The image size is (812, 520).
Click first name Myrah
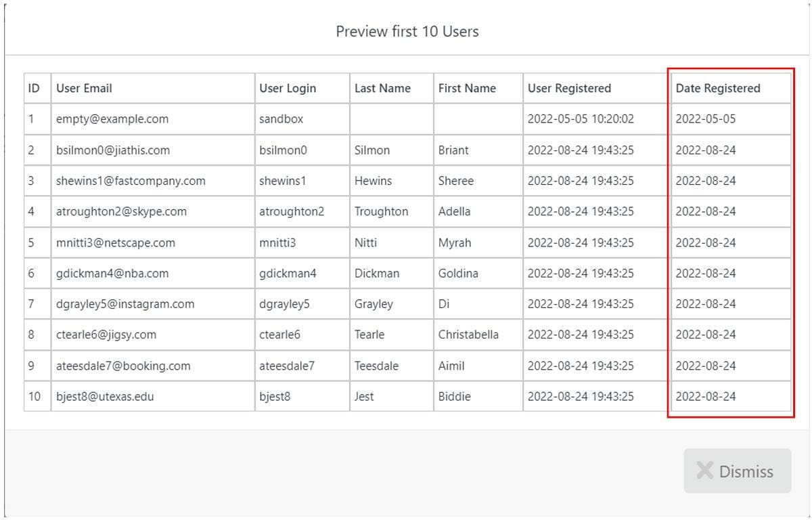[455, 242]
